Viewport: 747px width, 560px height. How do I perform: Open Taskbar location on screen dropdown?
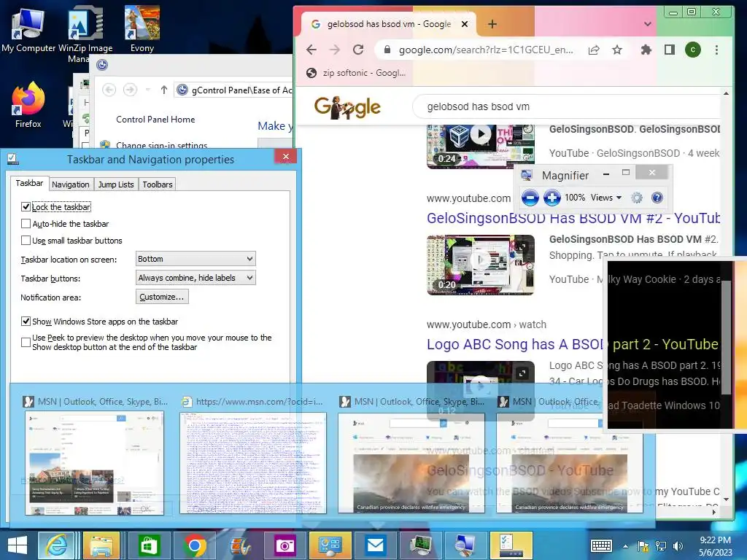click(x=196, y=259)
